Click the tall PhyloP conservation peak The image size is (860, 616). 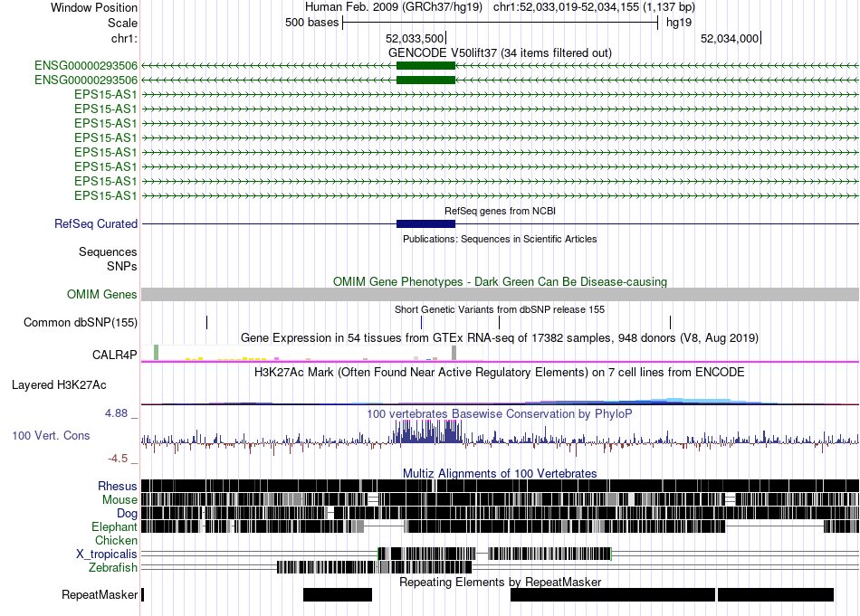coord(428,431)
